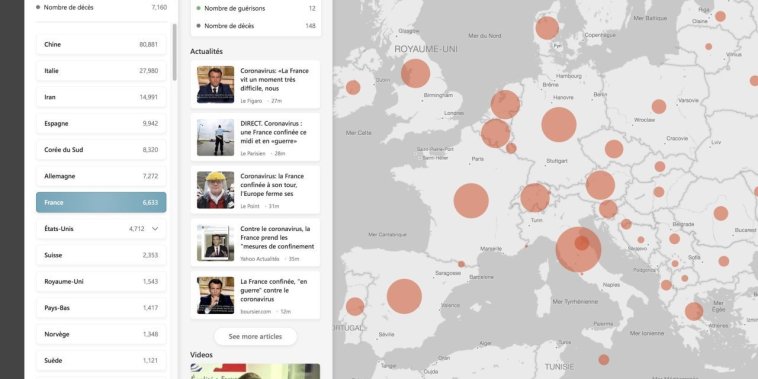Viewport: 758px width, 379px height.
Task: Click the Portugal outbreak circle
Action: click(x=355, y=306)
